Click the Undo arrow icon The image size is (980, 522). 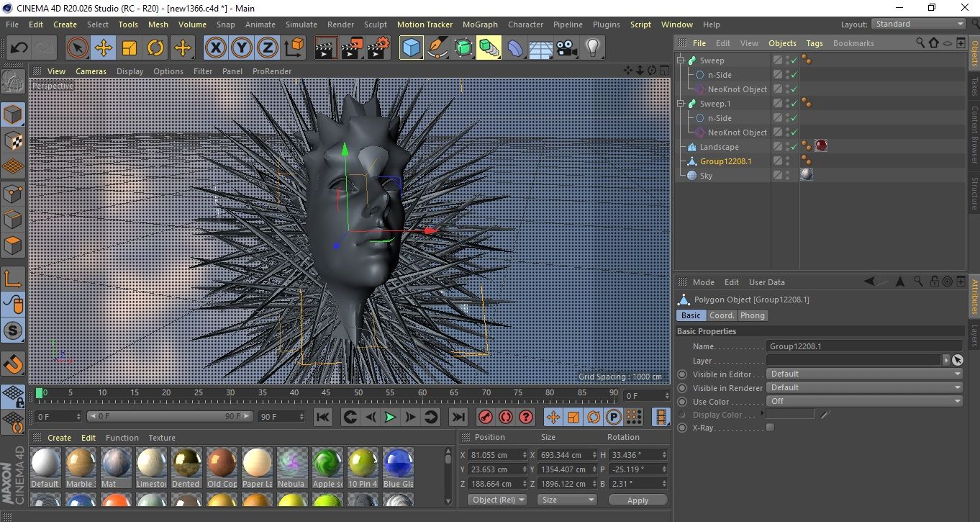[x=19, y=48]
